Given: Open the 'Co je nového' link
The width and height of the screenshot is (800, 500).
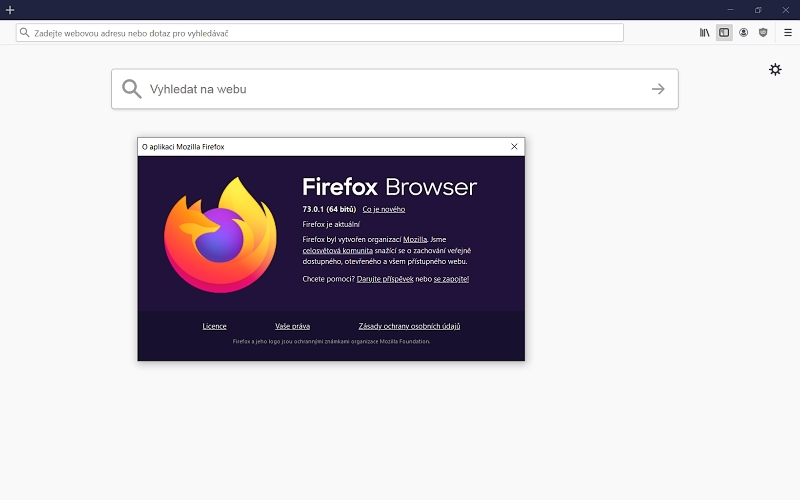Looking at the screenshot, I should point(384,209).
